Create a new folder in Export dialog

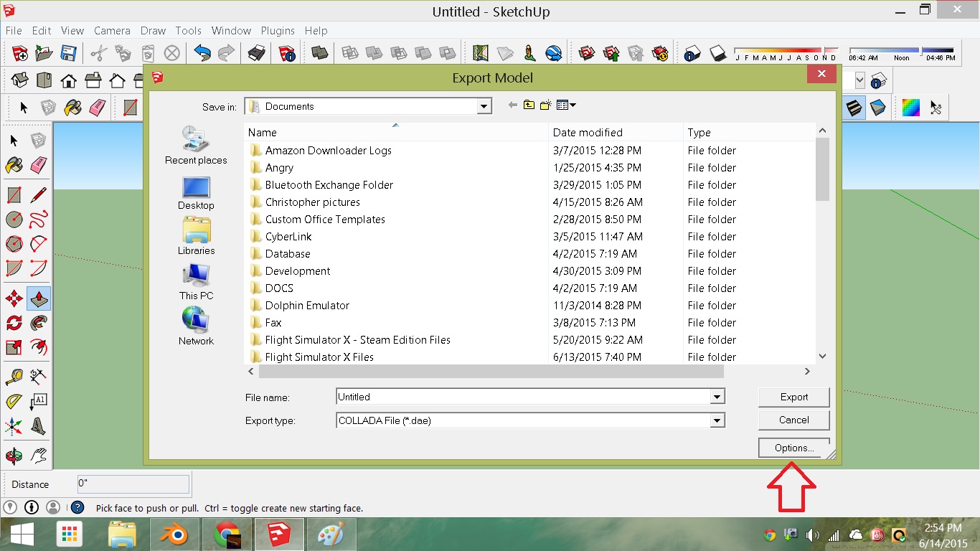click(545, 105)
